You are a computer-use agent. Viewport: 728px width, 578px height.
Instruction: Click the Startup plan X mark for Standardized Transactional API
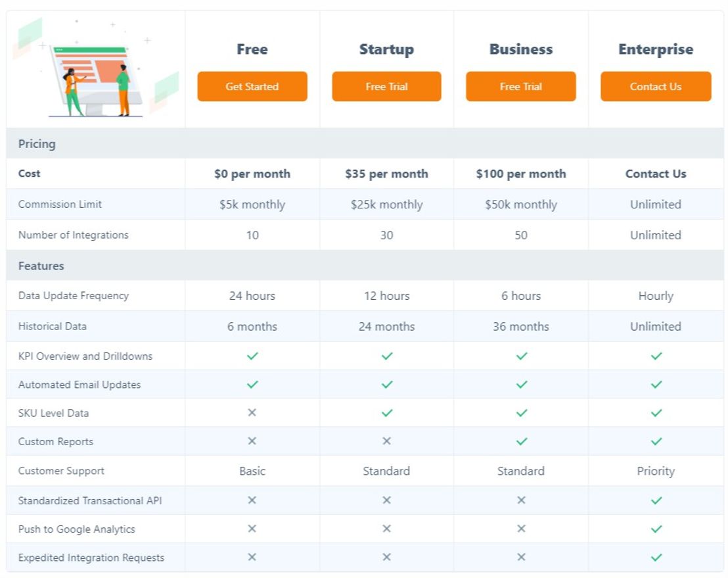(386, 500)
